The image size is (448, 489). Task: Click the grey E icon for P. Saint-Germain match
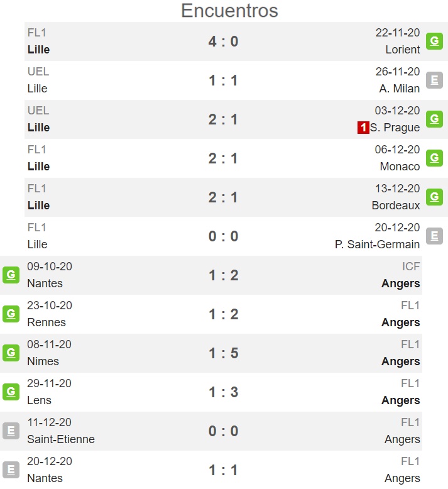434,236
